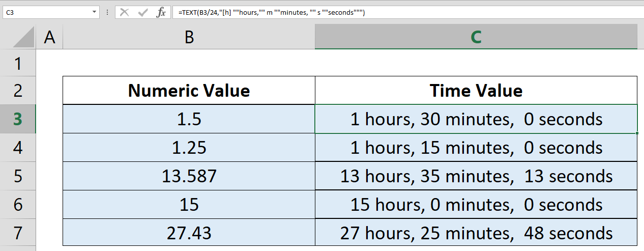
Task: Select cell containing 27.43
Action: [x=189, y=233]
